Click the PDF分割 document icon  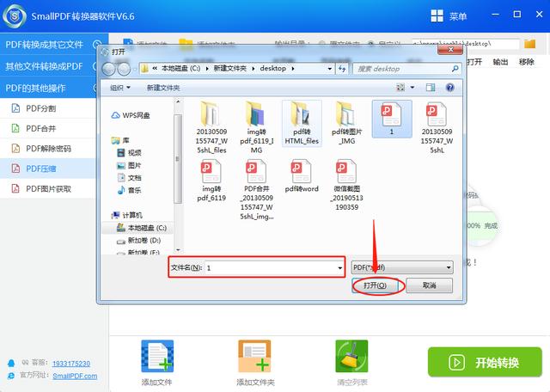tap(15, 108)
